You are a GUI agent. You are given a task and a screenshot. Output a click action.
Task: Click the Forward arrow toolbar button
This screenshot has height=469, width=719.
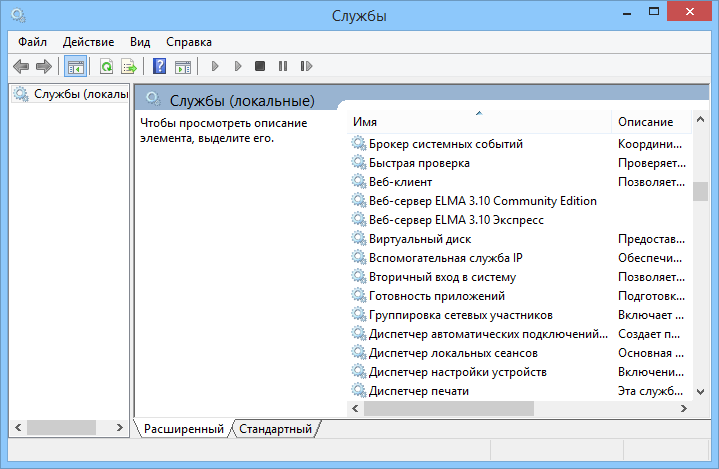click(44, 67)
